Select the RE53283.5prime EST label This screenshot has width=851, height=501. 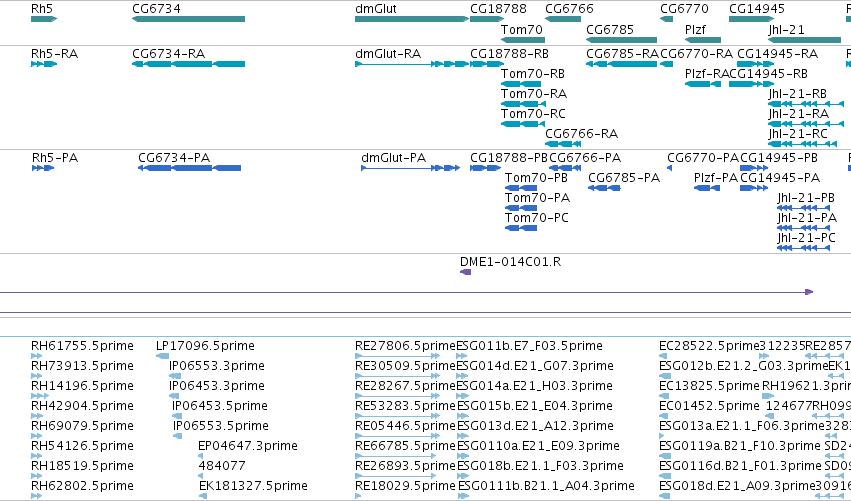coord(405,407)
